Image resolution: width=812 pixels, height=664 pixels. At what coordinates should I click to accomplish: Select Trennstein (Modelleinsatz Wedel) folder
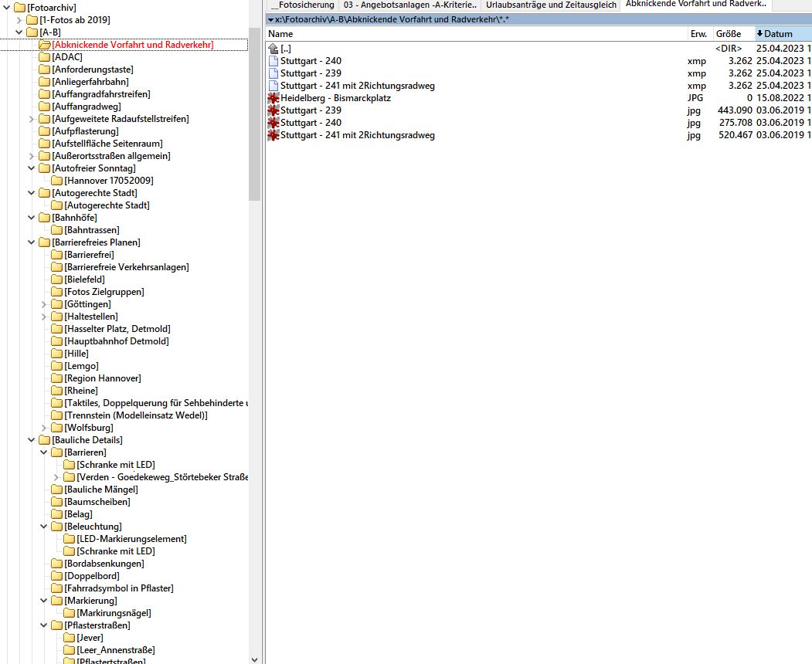[136, 415]
